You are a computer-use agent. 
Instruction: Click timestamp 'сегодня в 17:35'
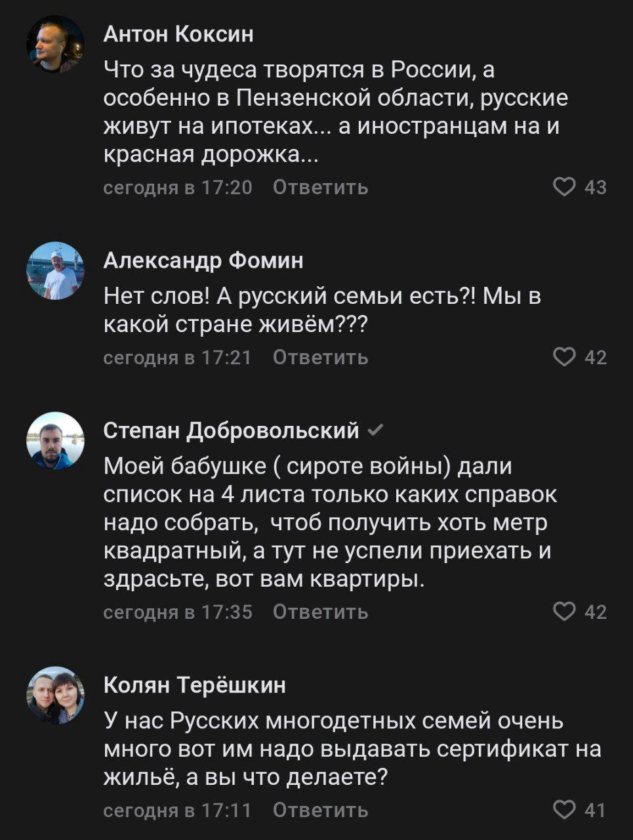click(x=178, y=612)
